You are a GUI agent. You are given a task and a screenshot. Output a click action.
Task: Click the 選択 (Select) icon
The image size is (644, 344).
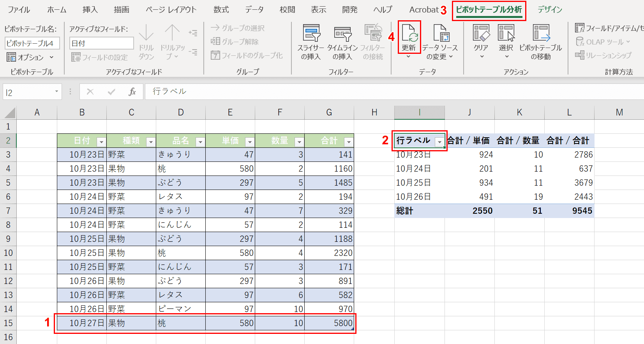(506, 33)
